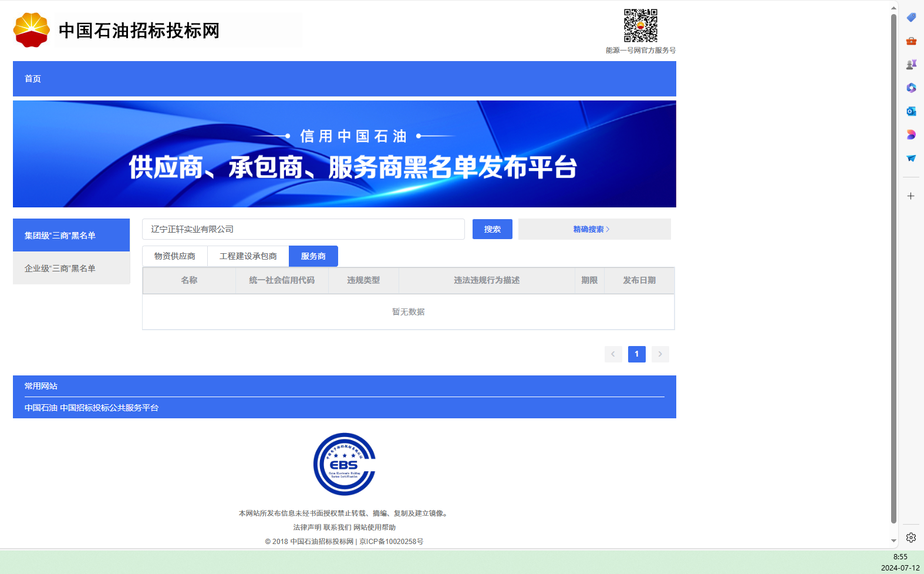The width and height of the screenshot is (924, 574).
Task: Click the blacklist platform banner image
Action: pos(345,154)
